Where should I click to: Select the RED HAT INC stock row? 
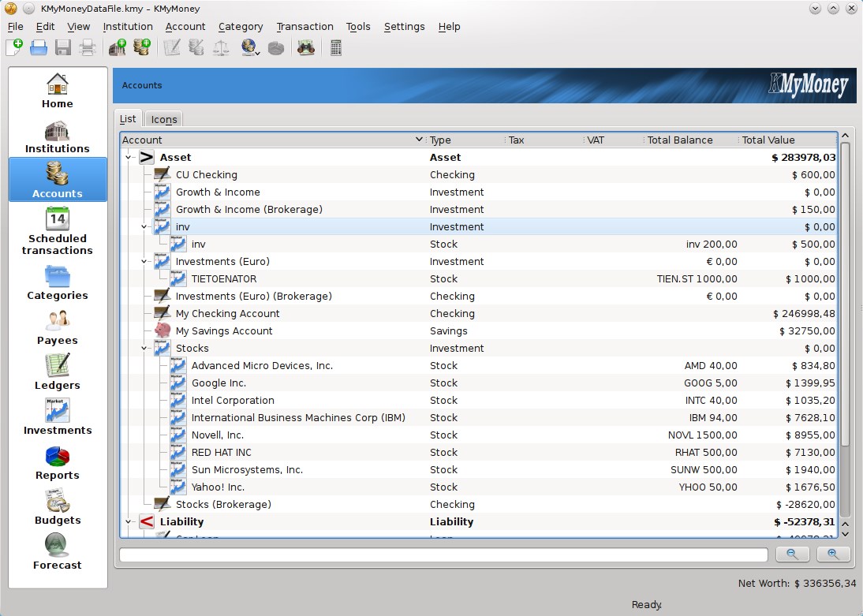(479, 453)
